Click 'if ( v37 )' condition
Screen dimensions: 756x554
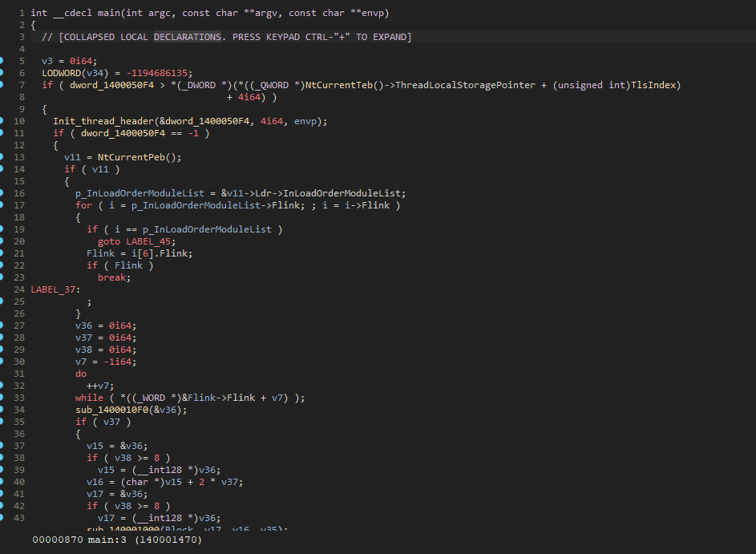[x=103, y=422]
